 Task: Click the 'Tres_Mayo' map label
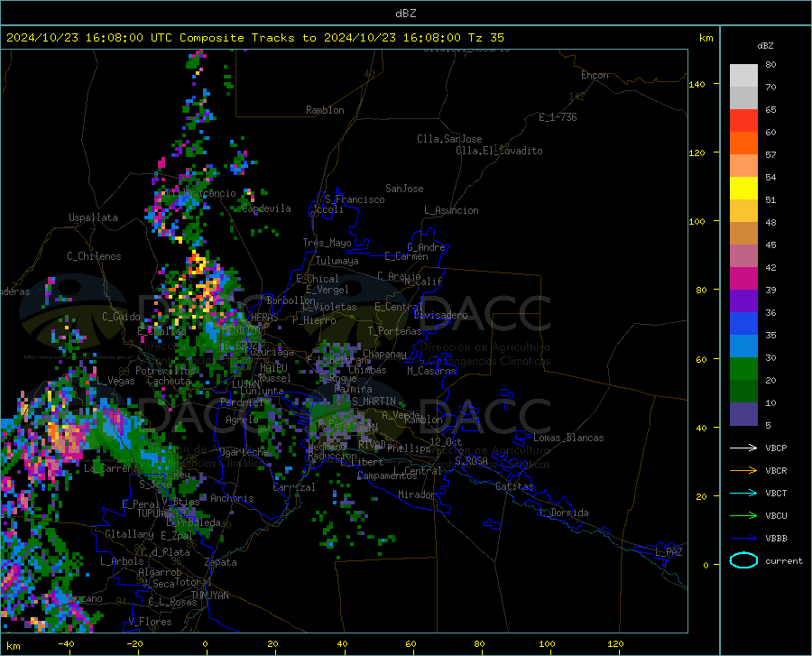point(327,243)
